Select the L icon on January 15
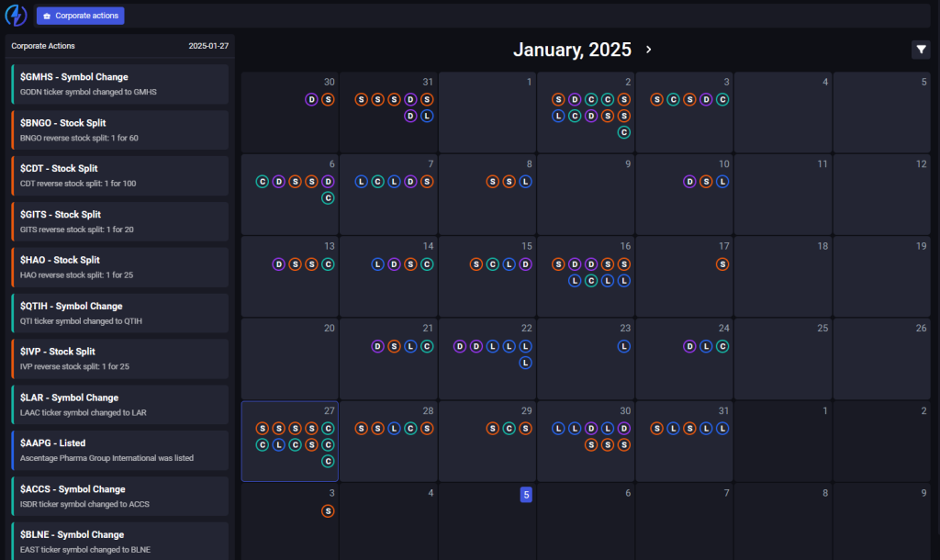The height and width of the screenshot is (560, 940). tap(509, 263)
